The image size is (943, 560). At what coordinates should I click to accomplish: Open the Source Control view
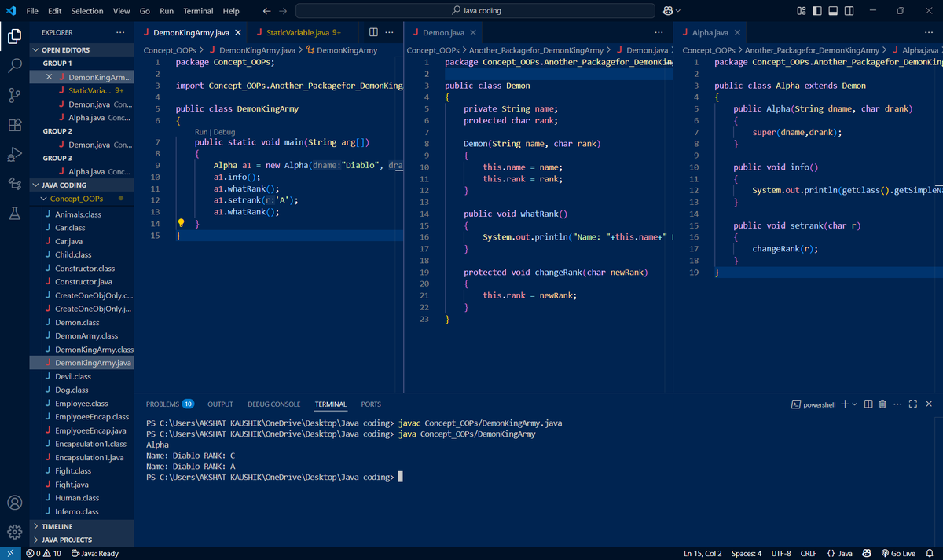[x=14, y=95]
